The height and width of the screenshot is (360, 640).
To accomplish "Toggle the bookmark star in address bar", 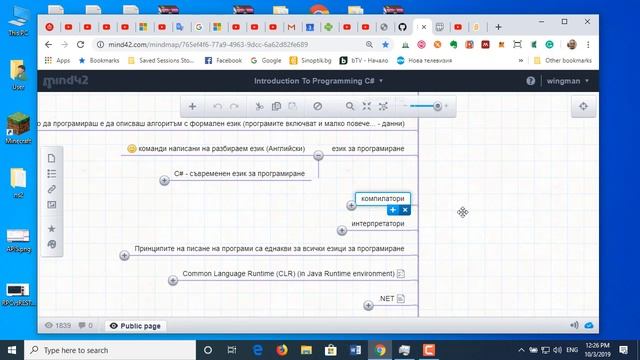I will click(385, 44).
